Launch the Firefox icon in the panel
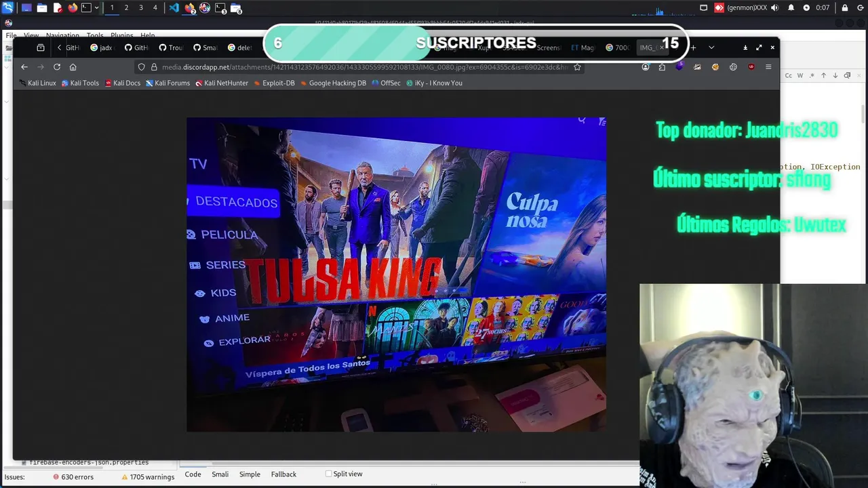This screenshot has height=488, width=868. click(73, 8)
